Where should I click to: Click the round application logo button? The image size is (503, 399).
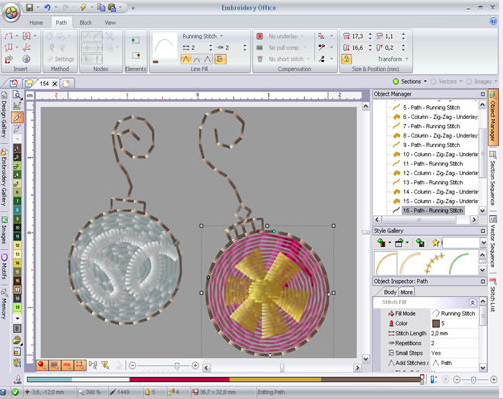[11, 13]
